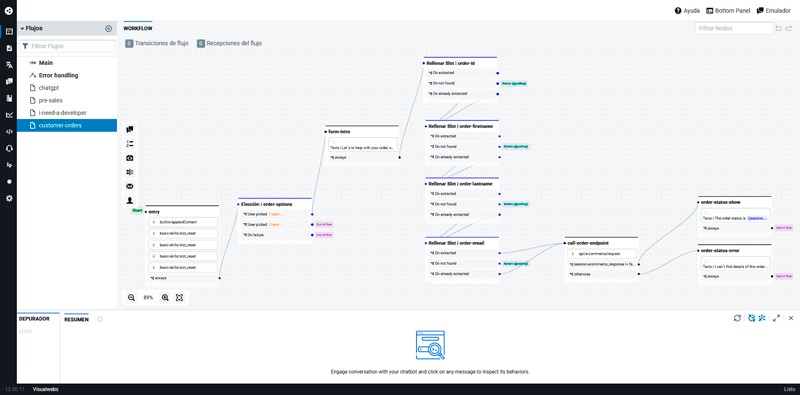Expand the Transiciones de flujo list
The width and height of the screenshot is (800, 395).
157,43
